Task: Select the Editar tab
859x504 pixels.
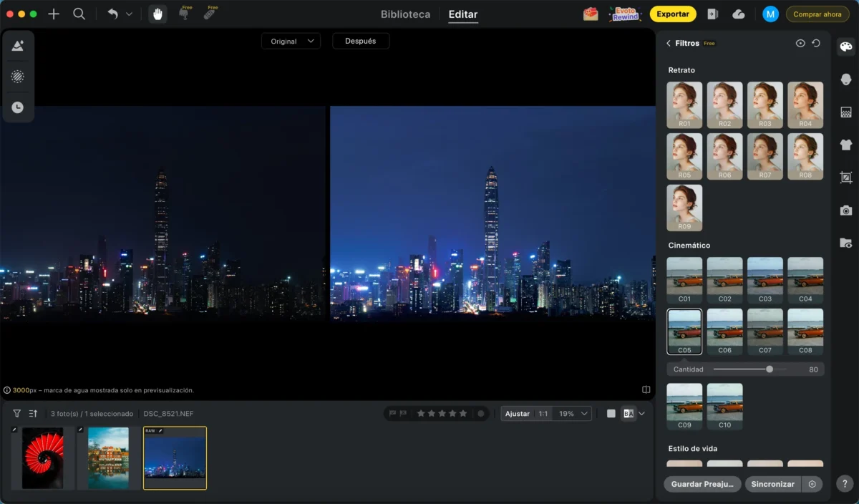Action: pos(462,14)
